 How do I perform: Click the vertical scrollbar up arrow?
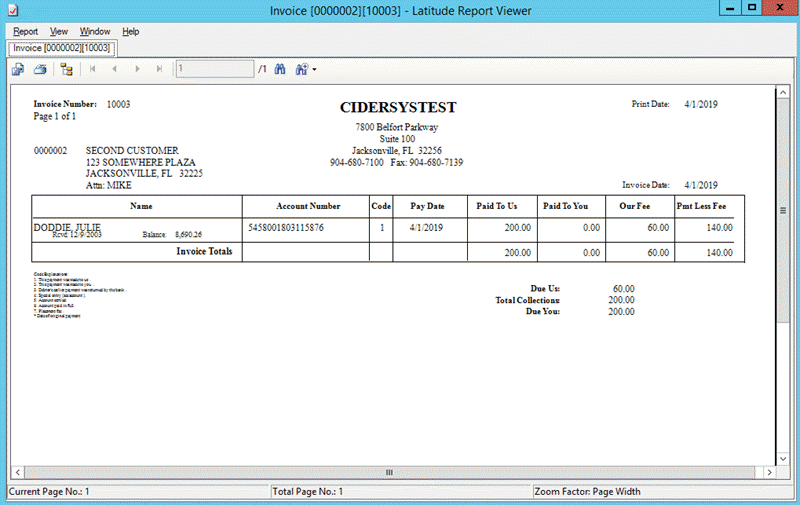click(784, 93)
